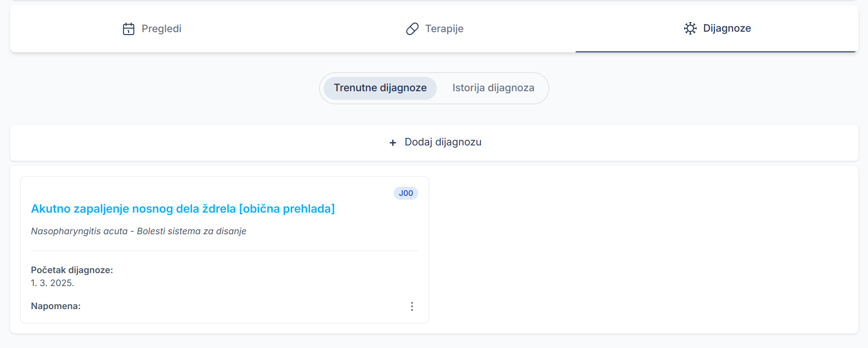Click the calendar icon on the Pregledi tab

pyautogui.click(x=129, y=29)
